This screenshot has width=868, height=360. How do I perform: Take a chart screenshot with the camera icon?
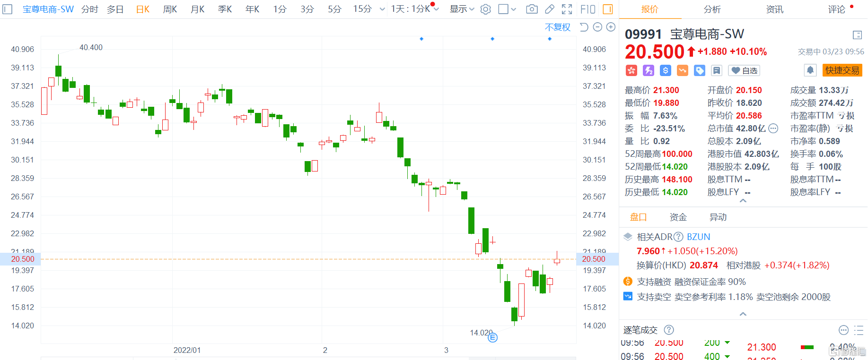(x=532, y=9)
